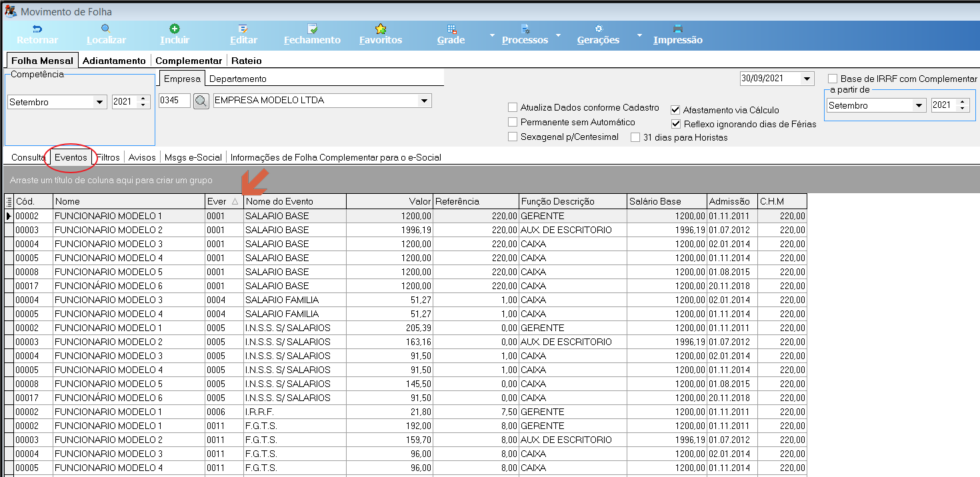
Task: Click the Processos toolbar icon
Action: 525,29
